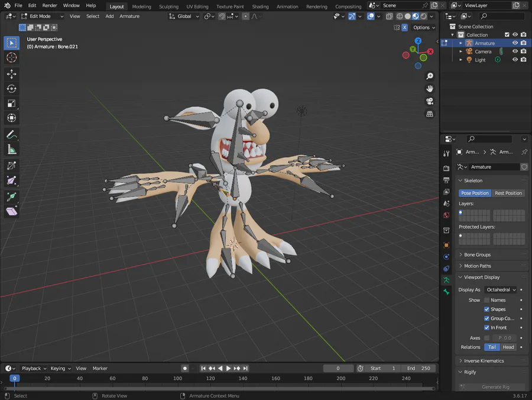Uncheck the Group Colors checkbox
The width and height of the screenshot is (532, 400).
point(486,318)
